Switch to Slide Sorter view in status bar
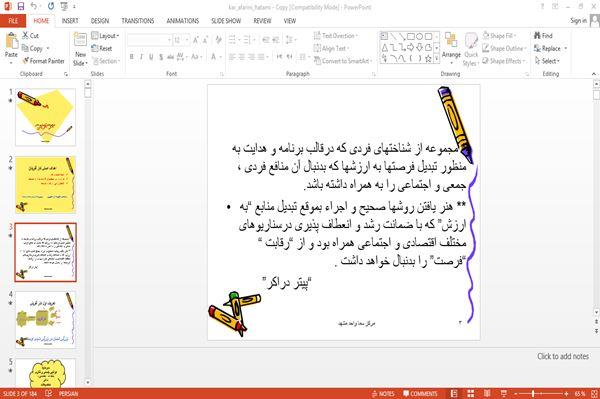This screenshot has height=399, width=600. [471, 393]
